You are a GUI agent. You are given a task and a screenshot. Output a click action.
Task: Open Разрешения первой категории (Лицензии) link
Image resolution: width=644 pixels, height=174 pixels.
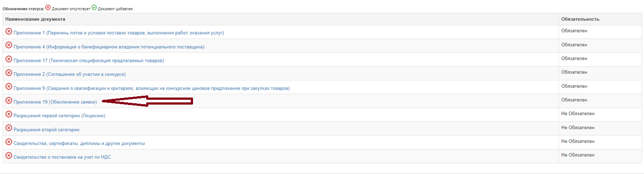(60, 116)
